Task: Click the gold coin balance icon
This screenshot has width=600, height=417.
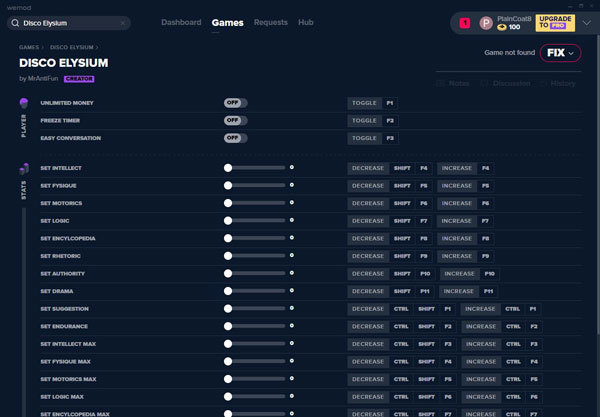Action: (x=502, y=27)
